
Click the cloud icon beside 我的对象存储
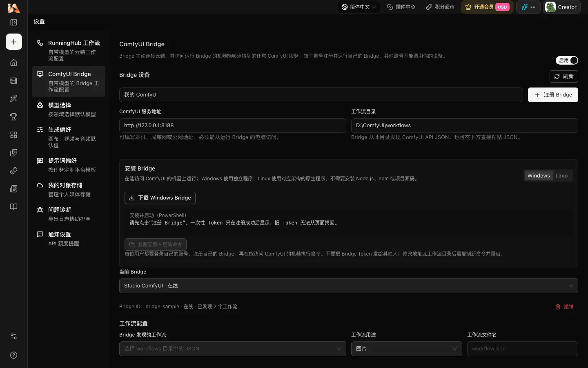point(40,185)
